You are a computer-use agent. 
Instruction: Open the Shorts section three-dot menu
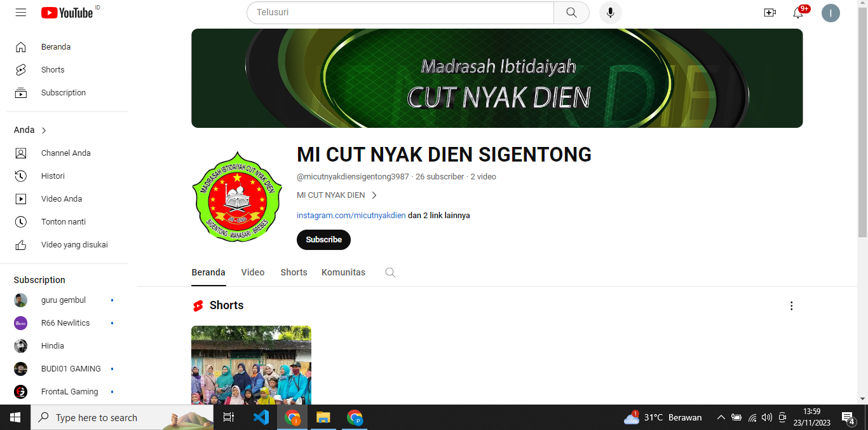pos(791,306)
